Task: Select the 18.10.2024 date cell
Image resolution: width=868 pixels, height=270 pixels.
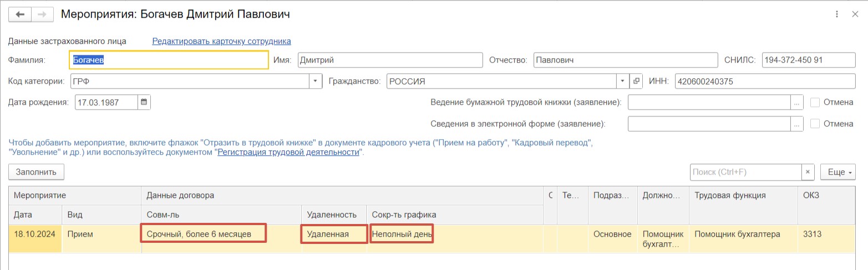Action: (35, 238)
